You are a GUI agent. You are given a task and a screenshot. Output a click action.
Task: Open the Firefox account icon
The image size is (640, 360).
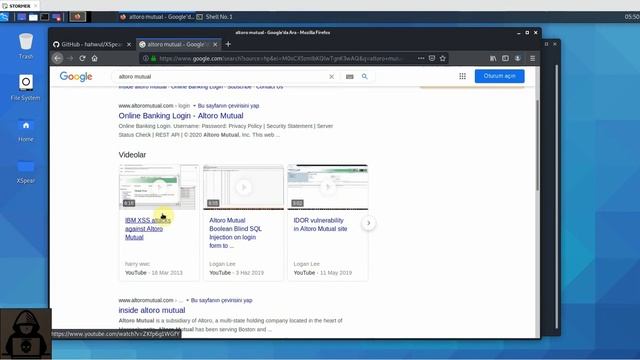pyautogui.click(x=518, y=58)
